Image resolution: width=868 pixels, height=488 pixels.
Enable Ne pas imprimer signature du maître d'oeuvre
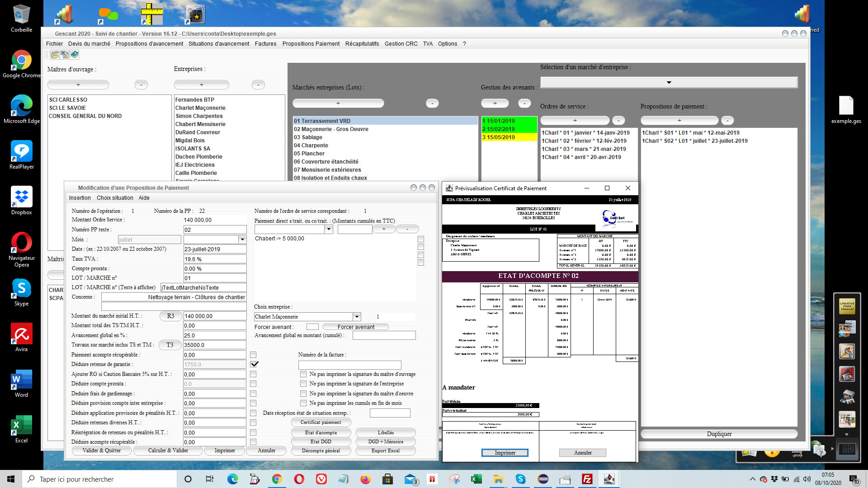(303, 394)
